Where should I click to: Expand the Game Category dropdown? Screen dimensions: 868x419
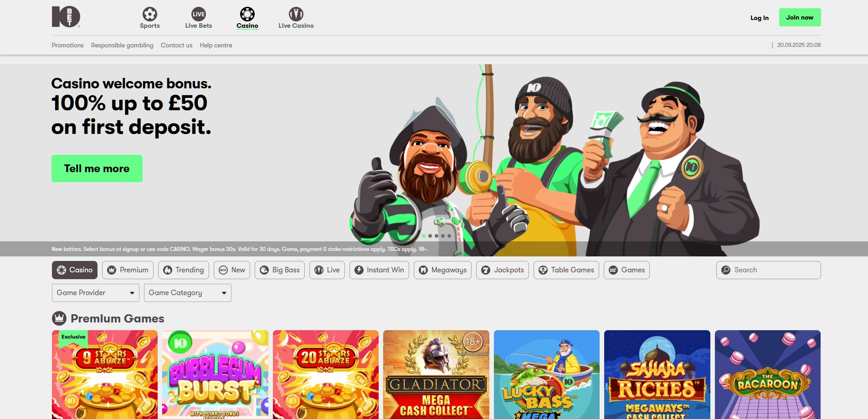[x=187, y=292]
